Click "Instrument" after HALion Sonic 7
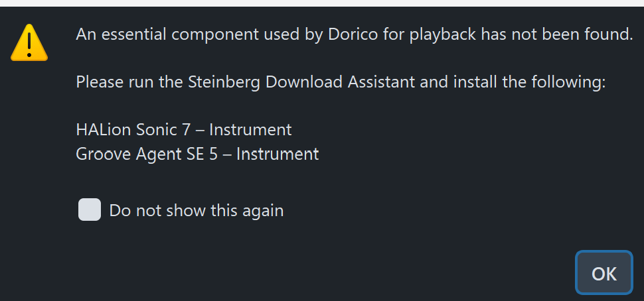This screenshot has height=301, width=644. click(x=250, y=129)
